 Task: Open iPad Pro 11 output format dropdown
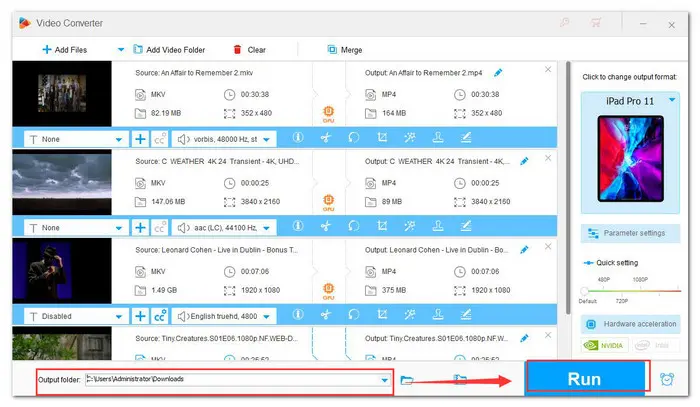coord(672,100)
